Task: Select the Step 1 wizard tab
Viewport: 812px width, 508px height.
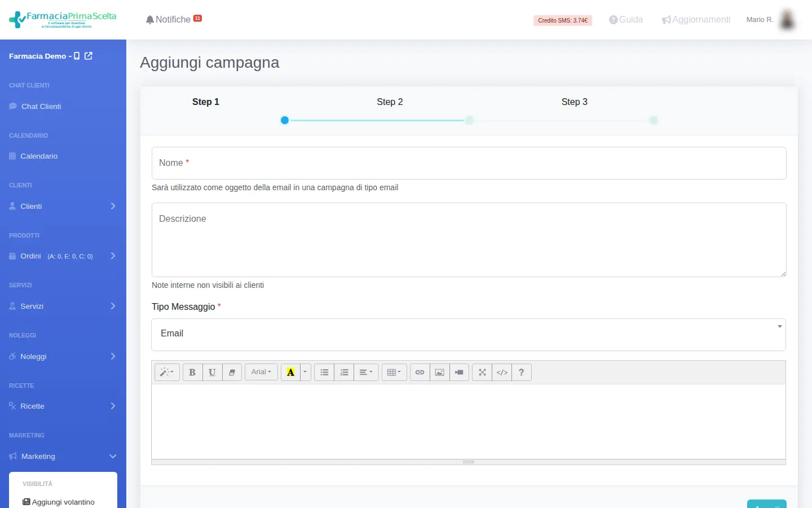Action: [x=206, y=102]
